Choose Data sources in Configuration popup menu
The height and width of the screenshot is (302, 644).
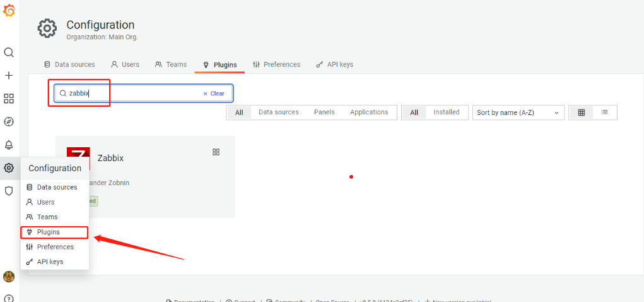[55, 187]
